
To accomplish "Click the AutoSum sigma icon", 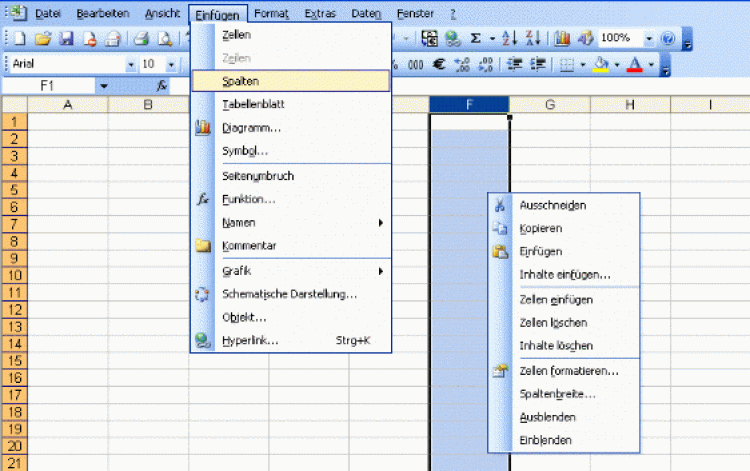I will [x=476, y=39].
